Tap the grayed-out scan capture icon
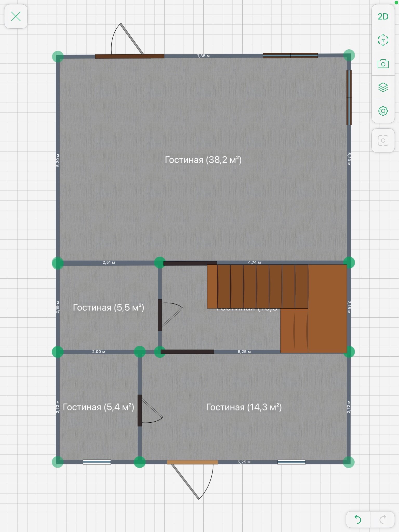This screenshot has width=399, height=532. click(x=383, y=141)
